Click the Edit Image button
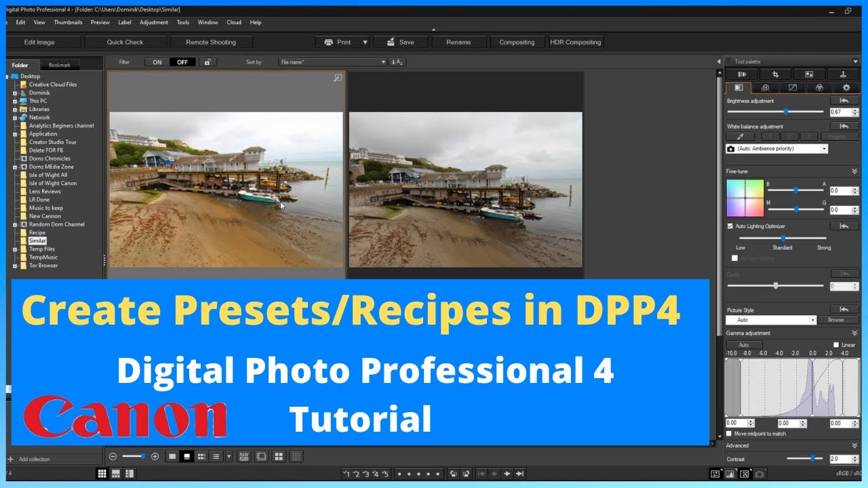The image size is (868, 488). [39, 42]
